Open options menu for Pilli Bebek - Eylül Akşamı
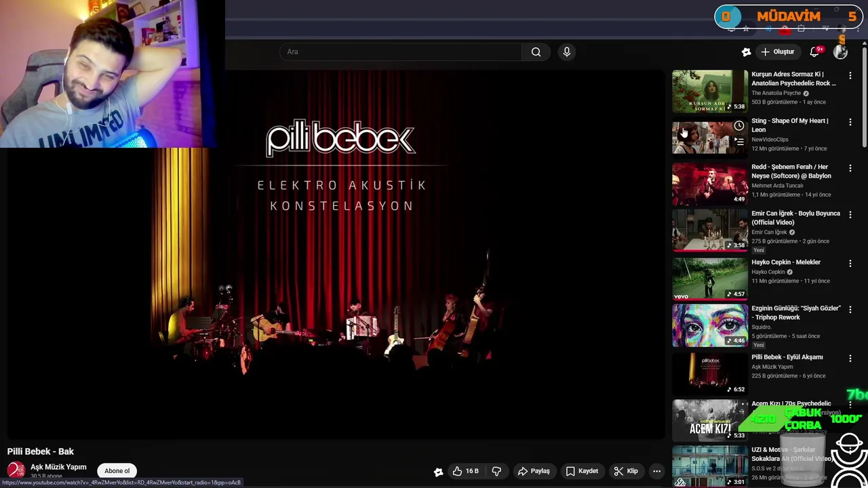 (850, 358)
